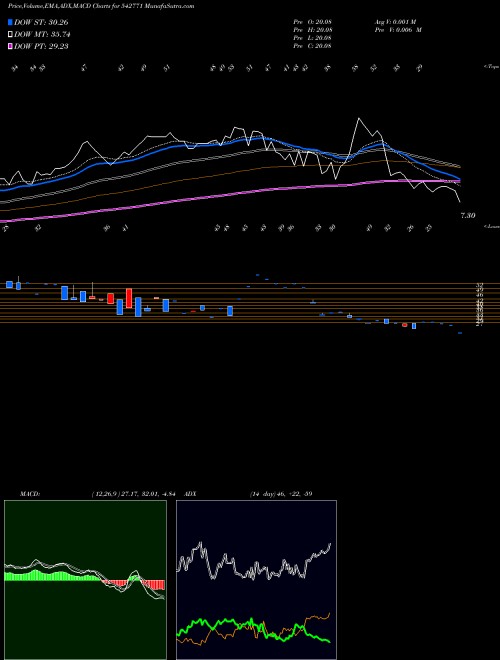Click the 7.30 price label
The image size is (500, 660).
pyautogui.click(x=468, y=216)
